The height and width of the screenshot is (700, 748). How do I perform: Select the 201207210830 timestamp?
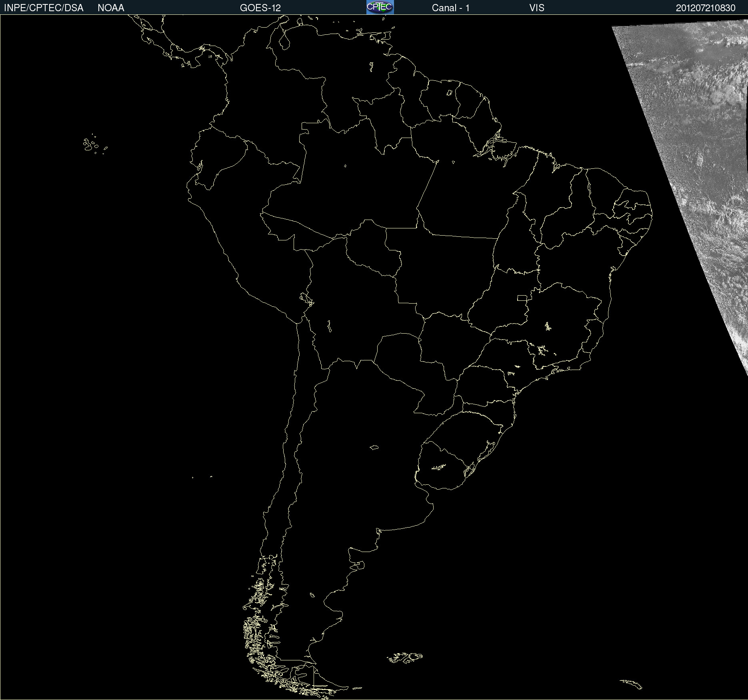tap(706, 8)
